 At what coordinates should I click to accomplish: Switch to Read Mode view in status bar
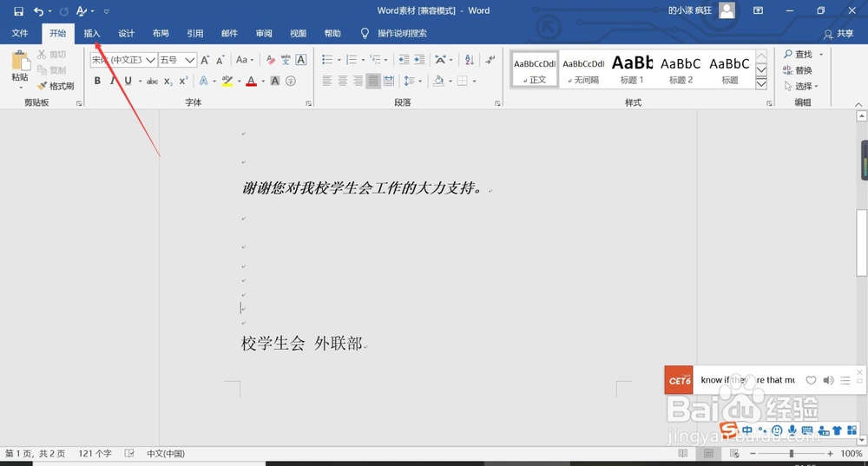(683, 453)
